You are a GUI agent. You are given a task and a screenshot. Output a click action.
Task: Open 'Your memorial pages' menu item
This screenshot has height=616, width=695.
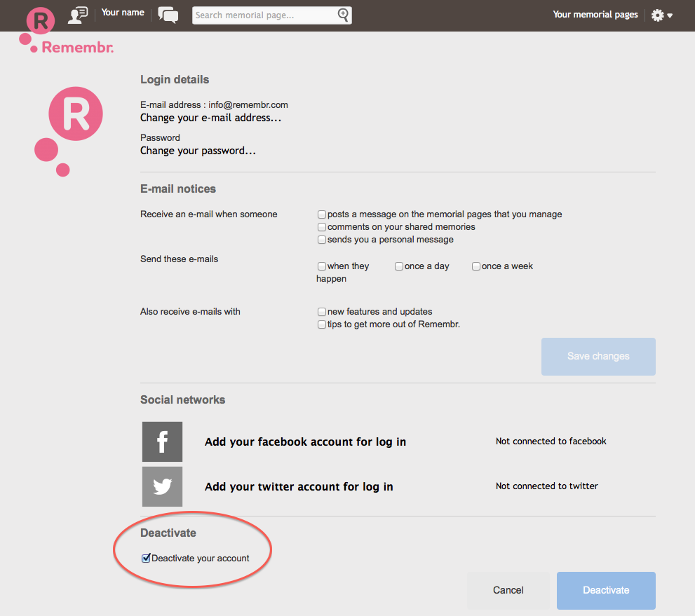595,15
